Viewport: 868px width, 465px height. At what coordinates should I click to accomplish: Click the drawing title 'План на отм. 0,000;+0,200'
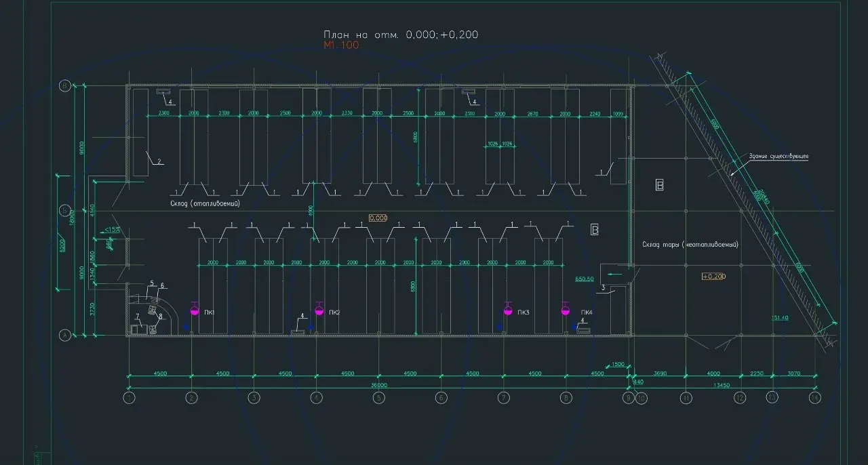coord(401,35)
